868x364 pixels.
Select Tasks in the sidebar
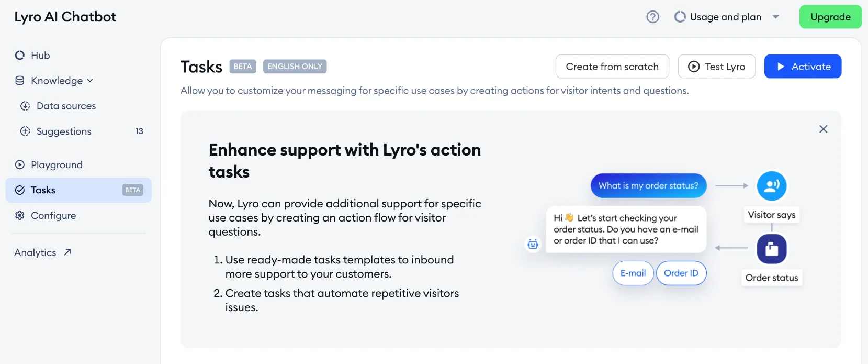pyautogui.click(x=78, y=190)
